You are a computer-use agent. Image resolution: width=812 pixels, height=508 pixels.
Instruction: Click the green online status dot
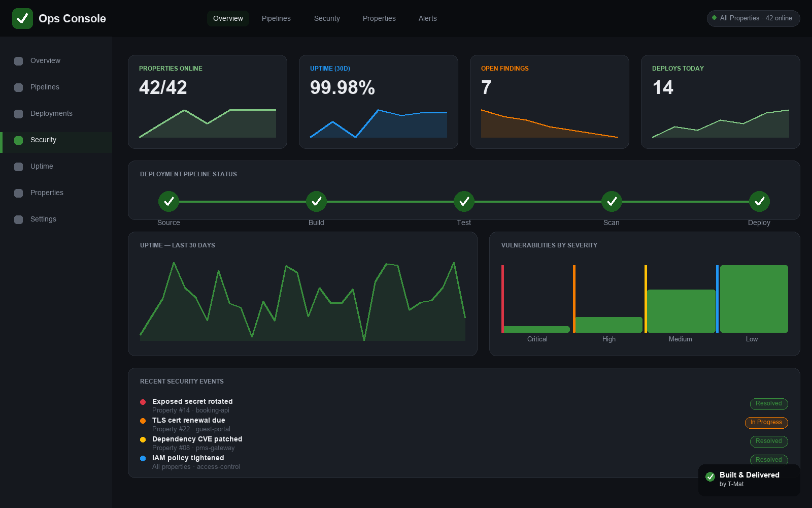coord(714,18)
